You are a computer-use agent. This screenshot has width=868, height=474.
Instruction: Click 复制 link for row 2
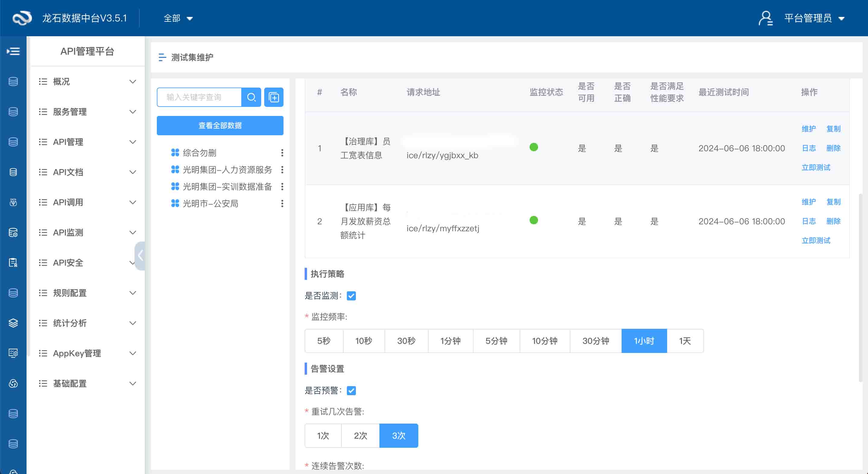(x=833, y=202)
